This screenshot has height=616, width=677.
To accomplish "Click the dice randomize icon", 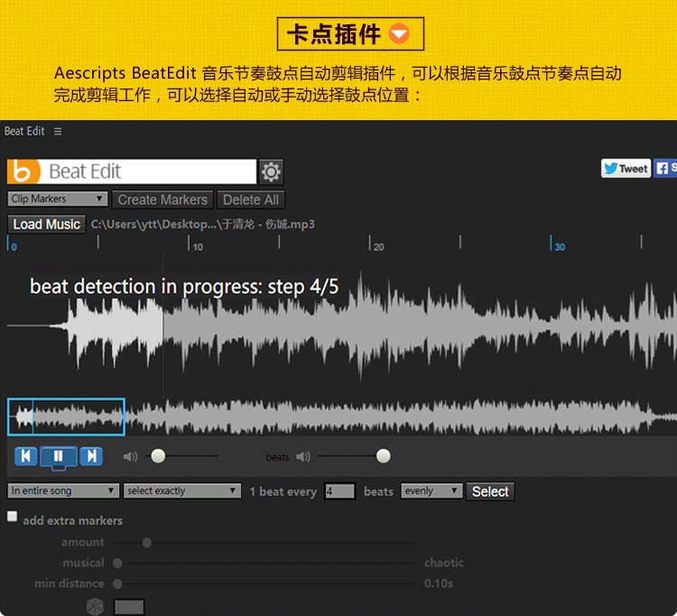I will (x=94, y=606).
